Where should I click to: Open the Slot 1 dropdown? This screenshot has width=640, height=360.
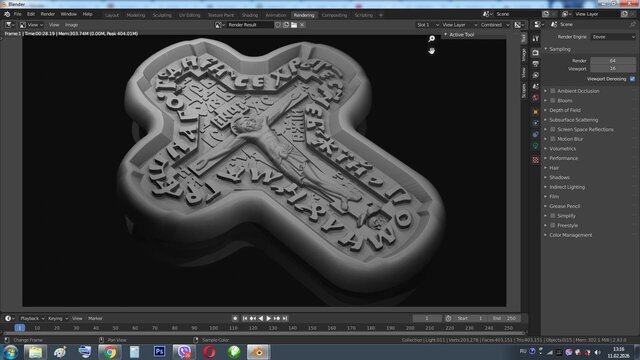[x=427, y=25]
